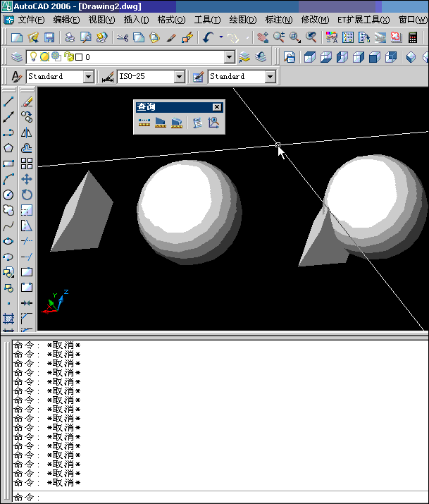Select the Array modify tool

pyautogui.click(x=27, y=164)
